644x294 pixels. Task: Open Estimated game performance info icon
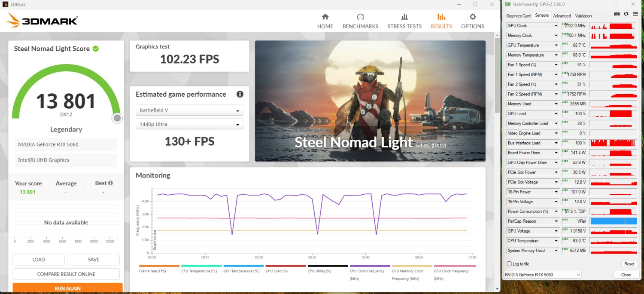coord(240,94)
